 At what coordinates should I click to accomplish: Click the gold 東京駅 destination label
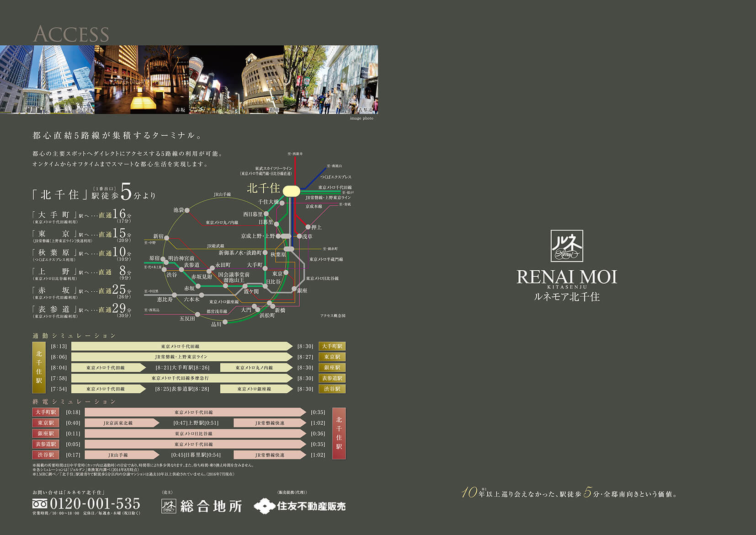[332, 357]
